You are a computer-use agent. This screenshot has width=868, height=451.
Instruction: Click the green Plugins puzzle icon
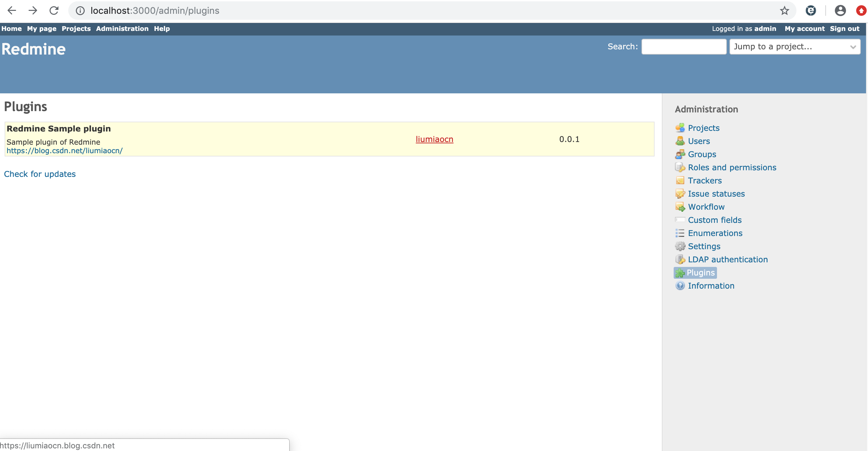[680, 273]
